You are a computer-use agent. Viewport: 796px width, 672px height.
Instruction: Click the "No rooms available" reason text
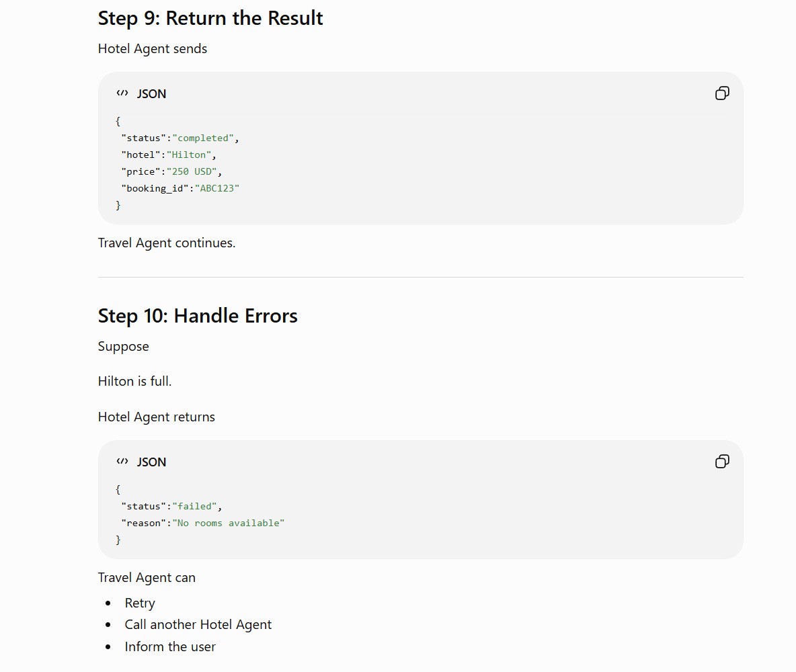(x=229, y=523)
